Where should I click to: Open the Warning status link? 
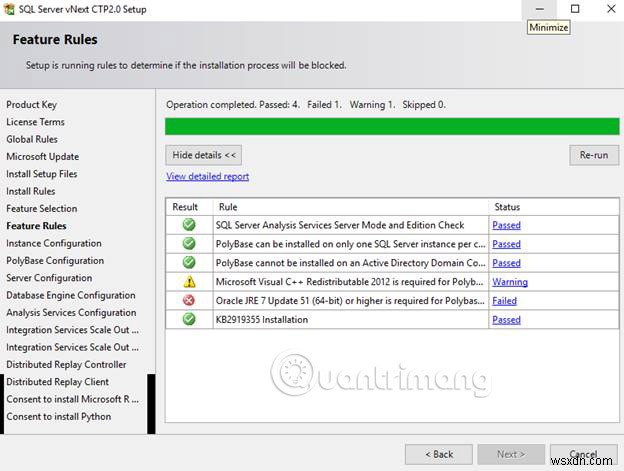point(510,282)
